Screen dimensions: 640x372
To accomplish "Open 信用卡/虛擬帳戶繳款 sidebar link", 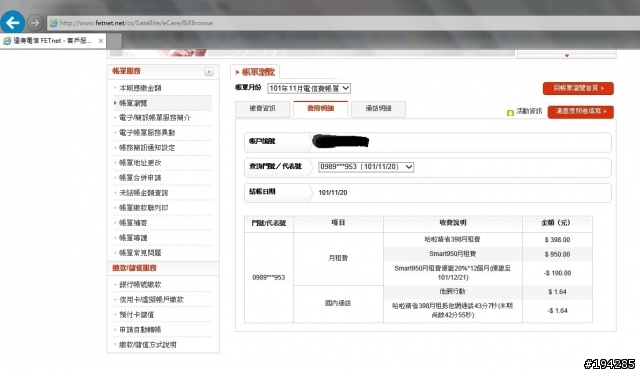I will 151,300.
